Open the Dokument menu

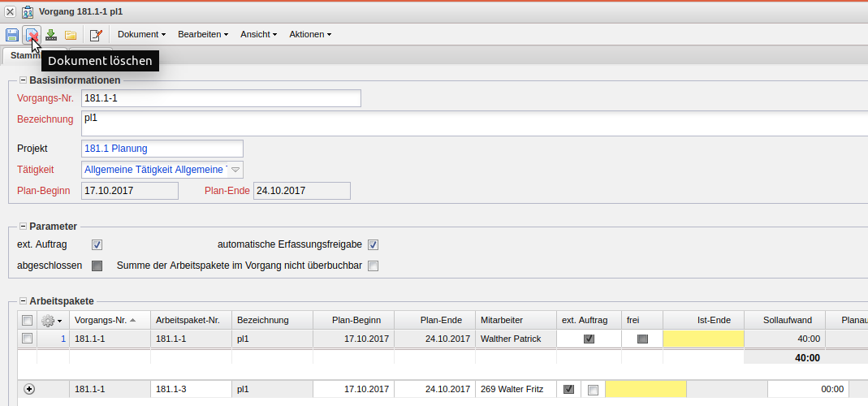[x=141, y=35]
